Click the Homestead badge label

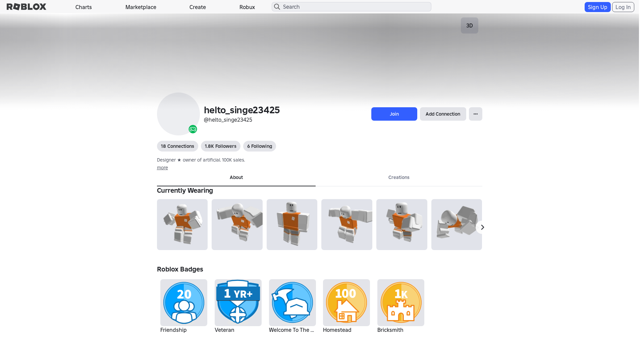(337, 330)
